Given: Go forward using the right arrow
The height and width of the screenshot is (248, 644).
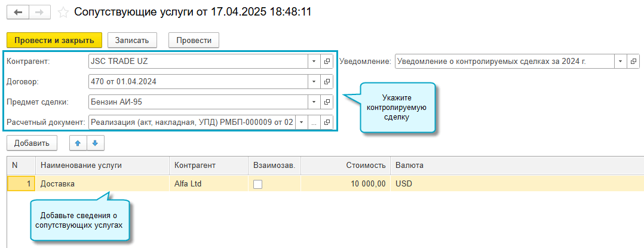Looking at the screenshot, I should 39,12.
